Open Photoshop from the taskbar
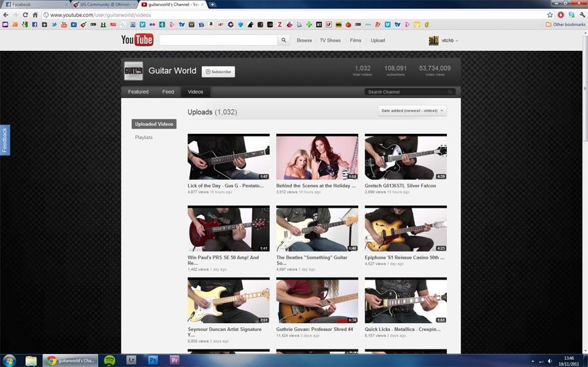Viewport: 588px width, 367px height. coord(153,360)
